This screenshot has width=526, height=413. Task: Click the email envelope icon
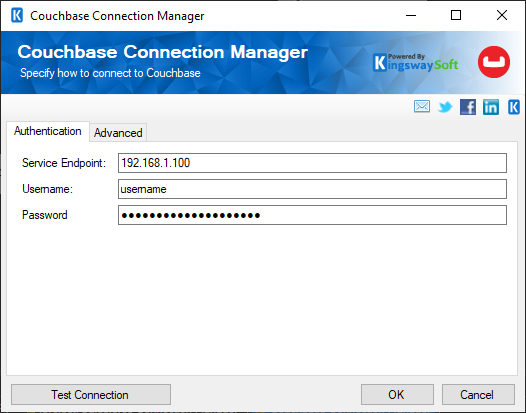pyautogui.click(x=422, y=107)
